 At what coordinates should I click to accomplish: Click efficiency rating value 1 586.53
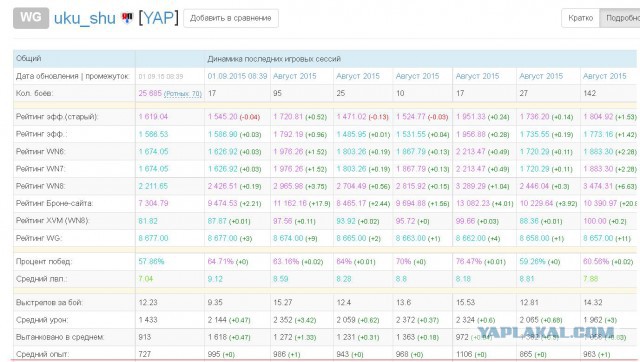pos(153,134)
